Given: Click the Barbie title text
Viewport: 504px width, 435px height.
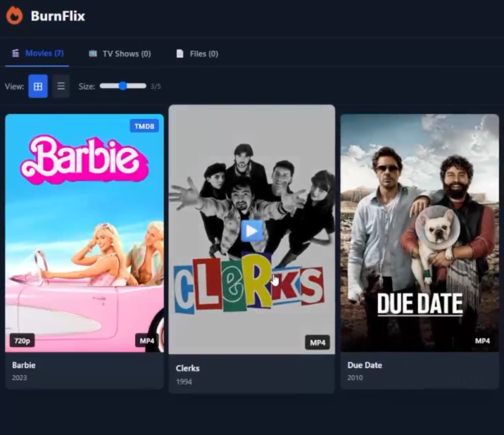Looking at the screenshot, I should pos(24,365).
